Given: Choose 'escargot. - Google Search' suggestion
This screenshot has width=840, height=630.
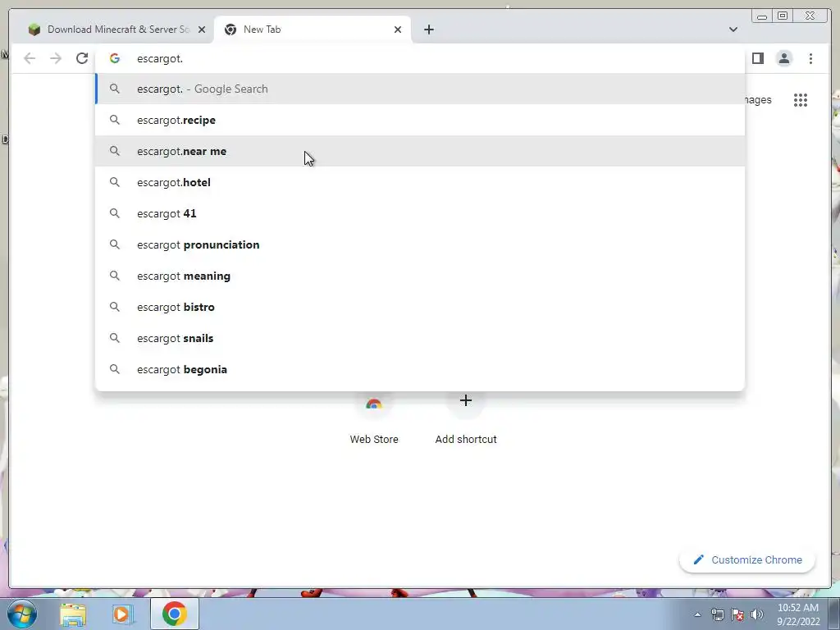Looking at the screenshot, I should coord(420,89).
